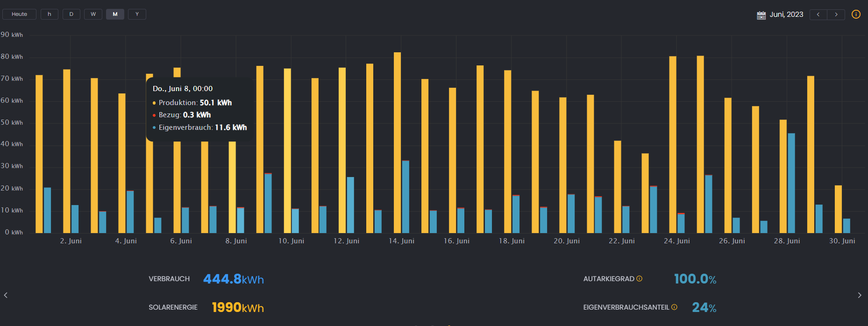Click the yellow production bar for 30. Juni
868x326 pixels.
(x=838, y=209)
